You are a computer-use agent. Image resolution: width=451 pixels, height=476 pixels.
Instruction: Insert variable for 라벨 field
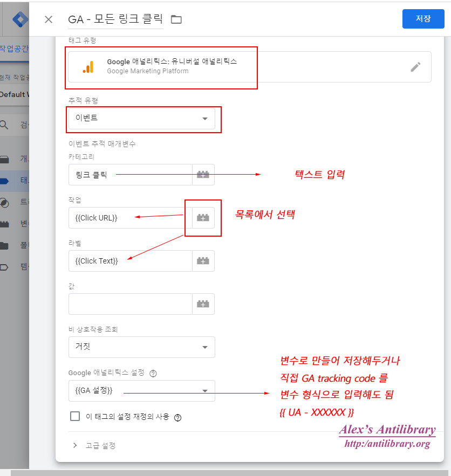point(203,261)
